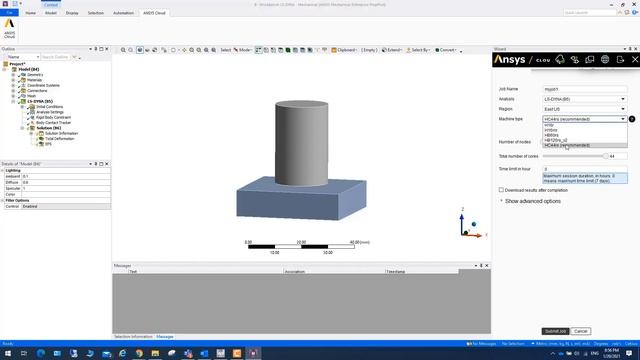The height and width of the screenshot is (360, 640).
Task: Click the cores number field showing 44
Action: [x=618, y=156]
